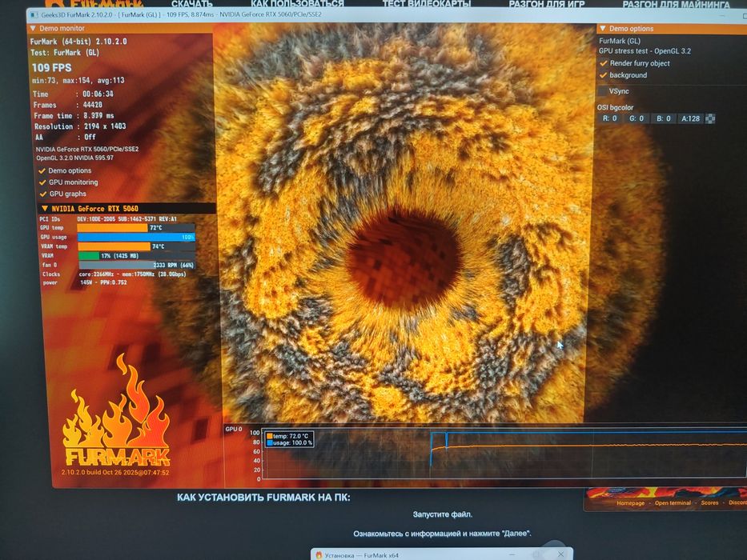Enable the VSync checkbox
This screenshot has width=747, height=560.
603,91
